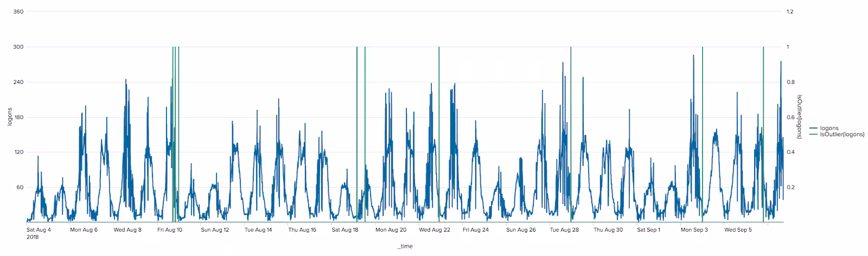Click the 0.2 value on the right axis
The image size is (868, 256).
tap(791, 188)
